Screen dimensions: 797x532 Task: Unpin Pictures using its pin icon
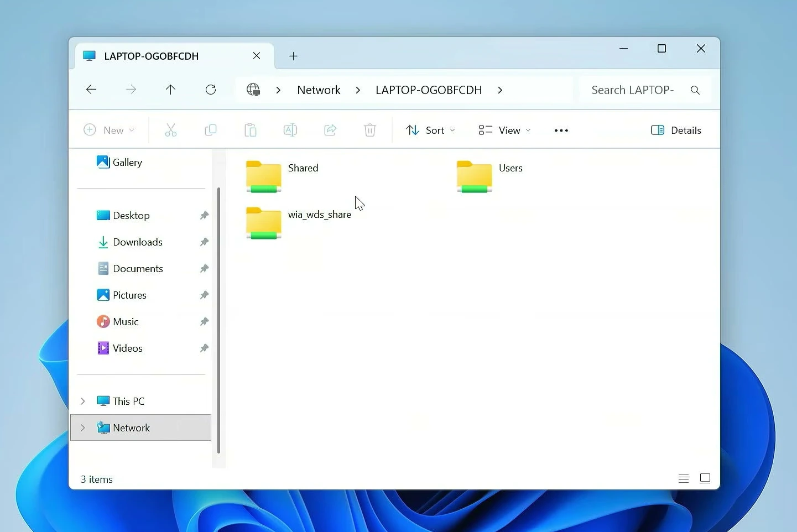[x=204, y=295]
